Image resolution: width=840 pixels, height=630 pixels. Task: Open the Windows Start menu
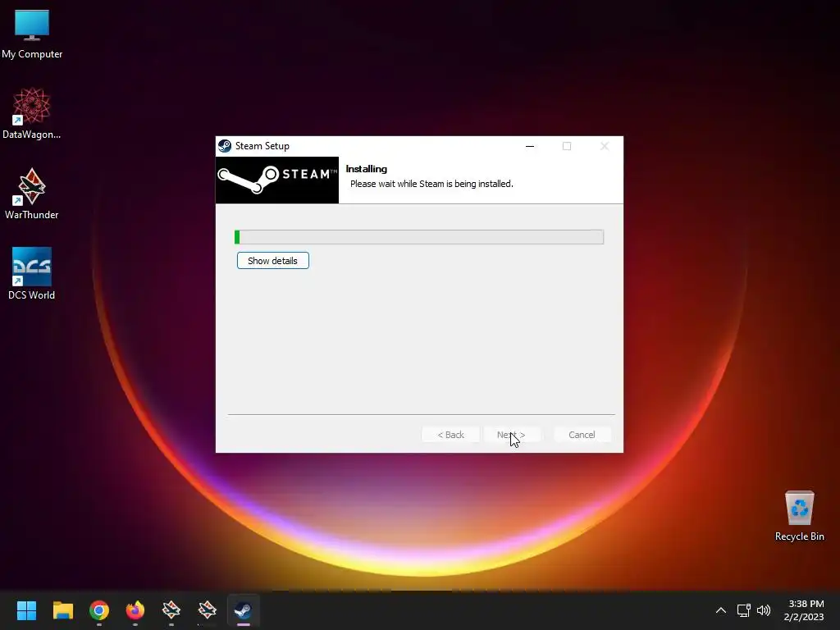click(26, 610)
